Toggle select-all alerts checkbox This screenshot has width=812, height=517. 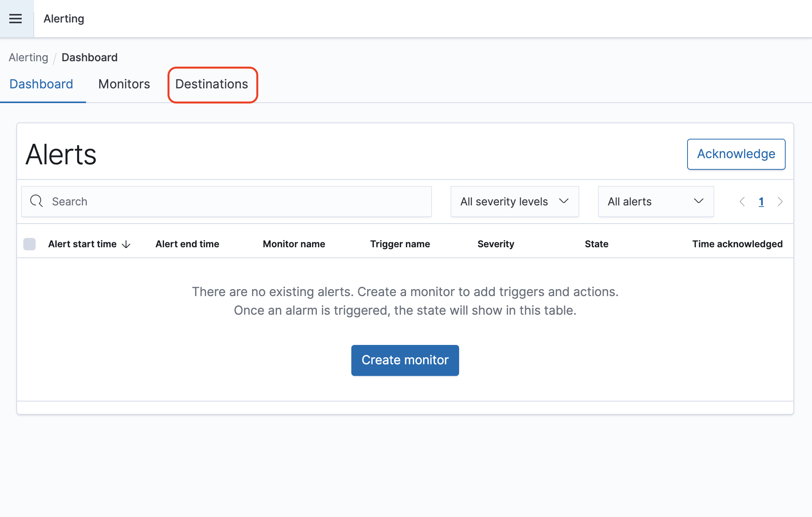[29, 244]
